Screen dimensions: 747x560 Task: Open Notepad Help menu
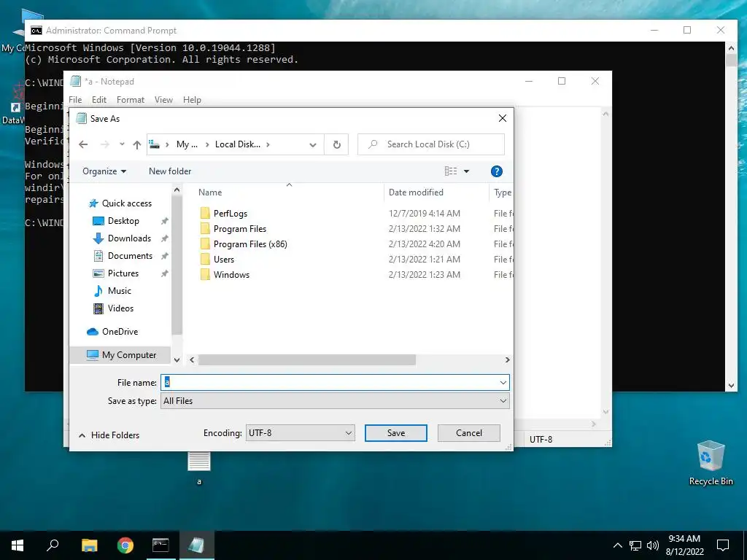point(192,100)
